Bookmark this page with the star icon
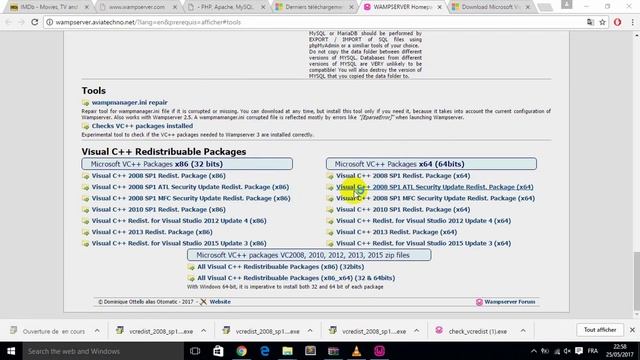 pos(602,22)
